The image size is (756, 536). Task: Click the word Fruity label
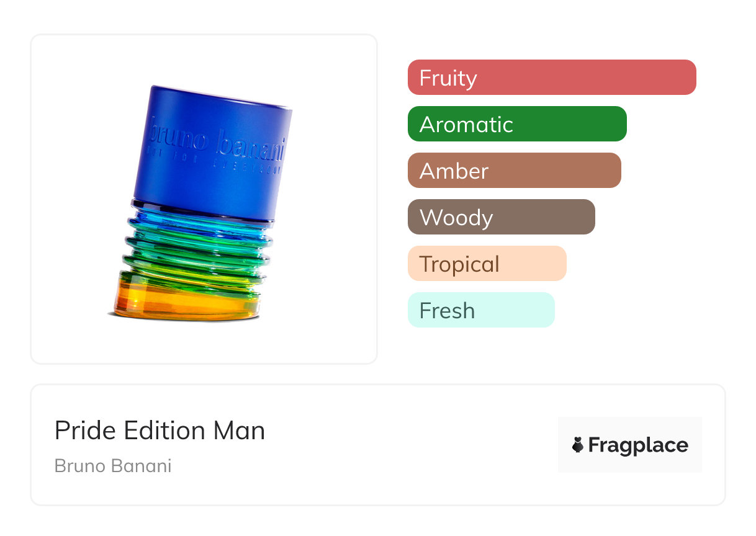[x=448, y=78]
